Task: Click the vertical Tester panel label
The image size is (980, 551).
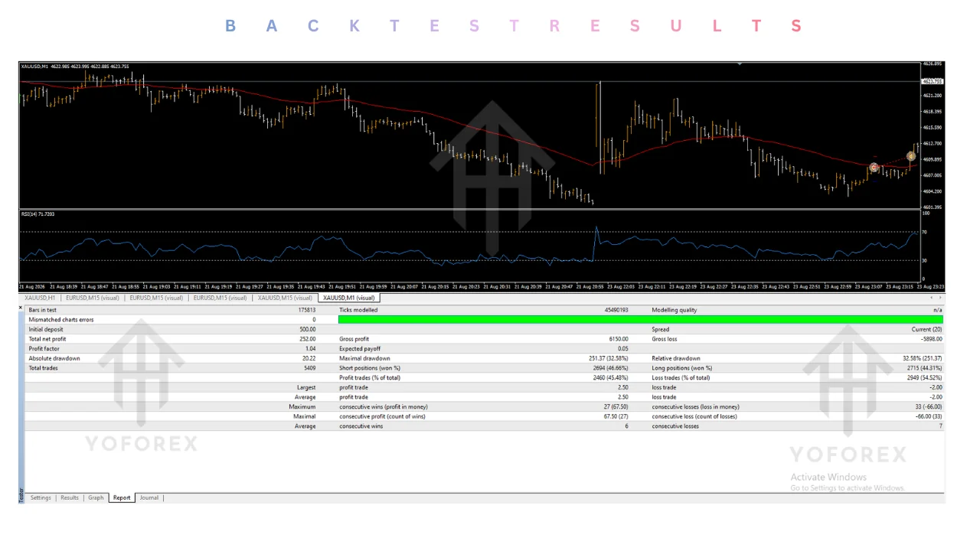Action: 21,494
